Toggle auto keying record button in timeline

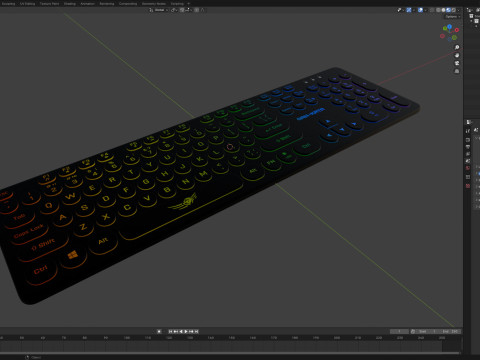click(x=159, y=331)
